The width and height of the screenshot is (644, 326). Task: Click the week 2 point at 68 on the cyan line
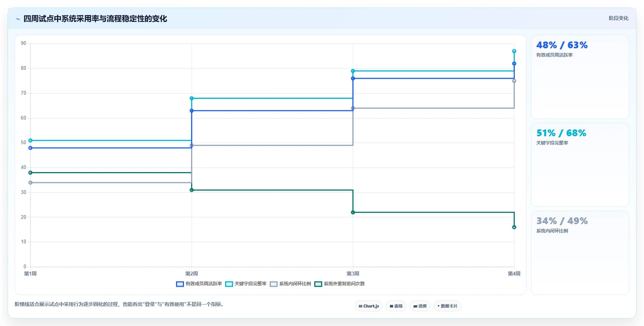click(192, 98)
